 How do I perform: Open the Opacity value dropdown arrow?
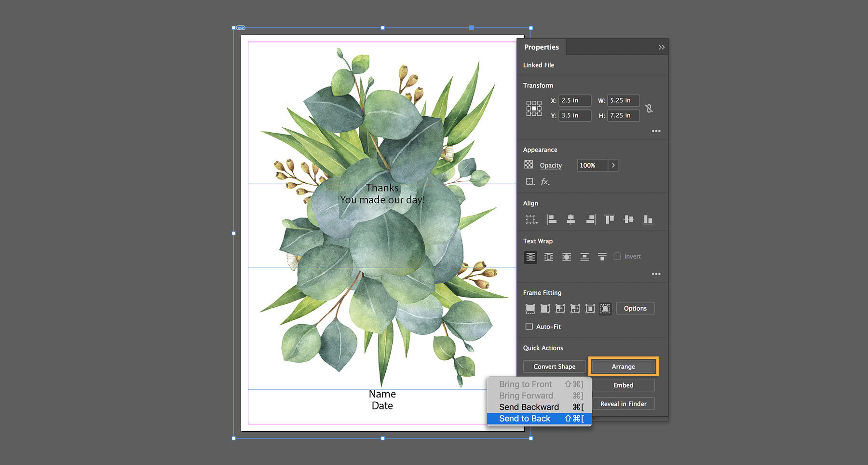point(613,165)
